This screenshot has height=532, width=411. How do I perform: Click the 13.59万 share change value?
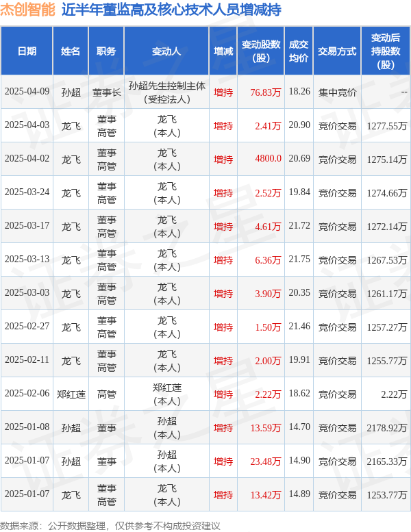tap(266, 428)
